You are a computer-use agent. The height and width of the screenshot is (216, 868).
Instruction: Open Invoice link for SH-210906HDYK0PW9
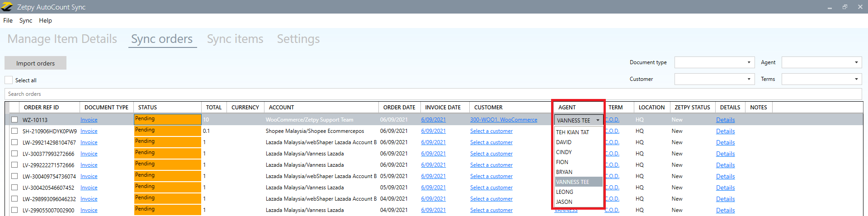click(x=89, y=131)
